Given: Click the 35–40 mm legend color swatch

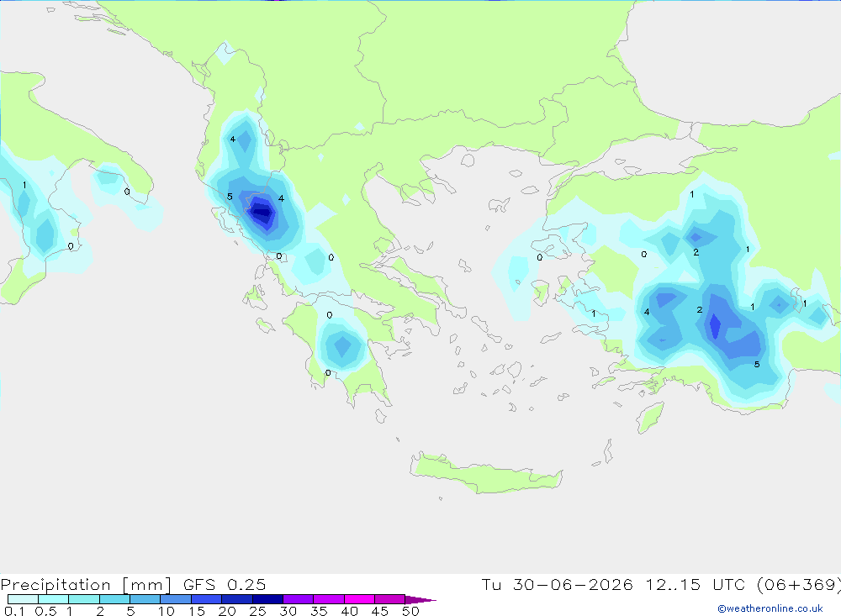Looking at the screenshot, I should coord(328,599).
